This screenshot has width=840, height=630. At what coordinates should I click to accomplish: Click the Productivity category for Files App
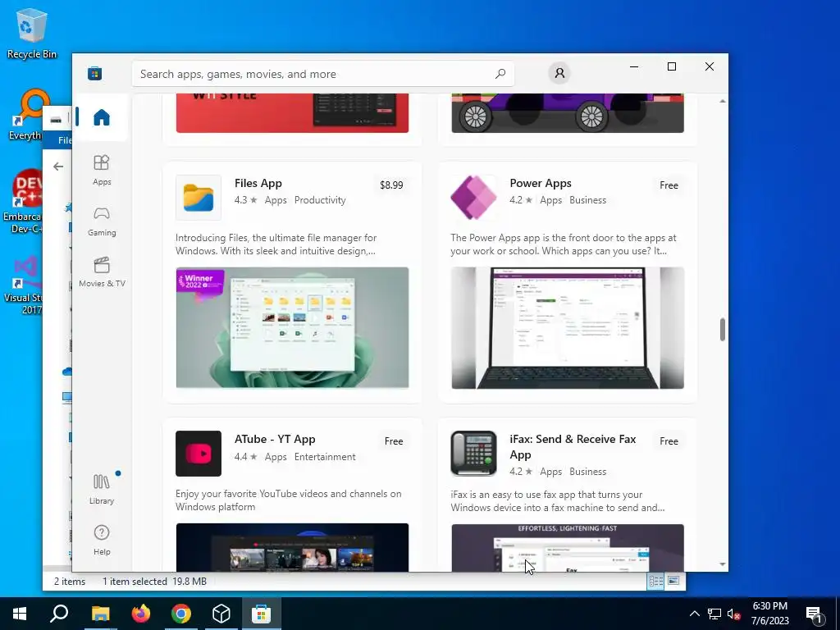[320, 200]
